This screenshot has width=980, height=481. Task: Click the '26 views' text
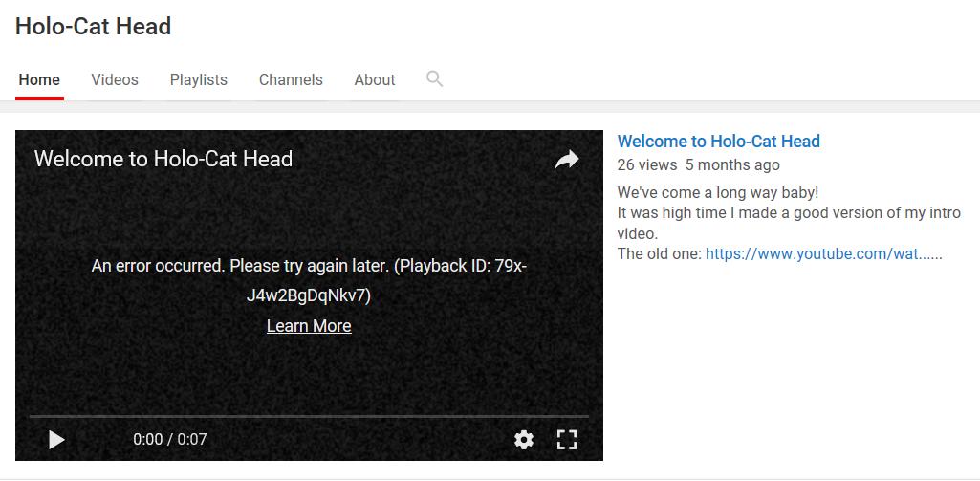coord(647,165)
